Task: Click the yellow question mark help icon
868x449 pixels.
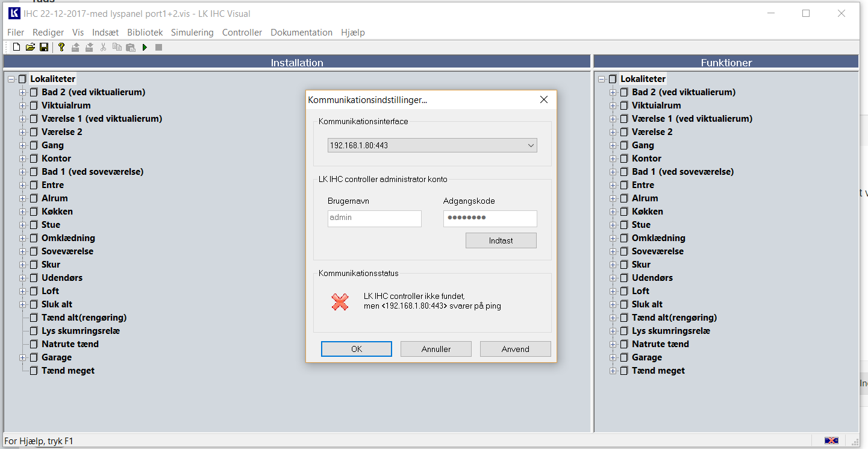Action: click(x=61, y=47)
